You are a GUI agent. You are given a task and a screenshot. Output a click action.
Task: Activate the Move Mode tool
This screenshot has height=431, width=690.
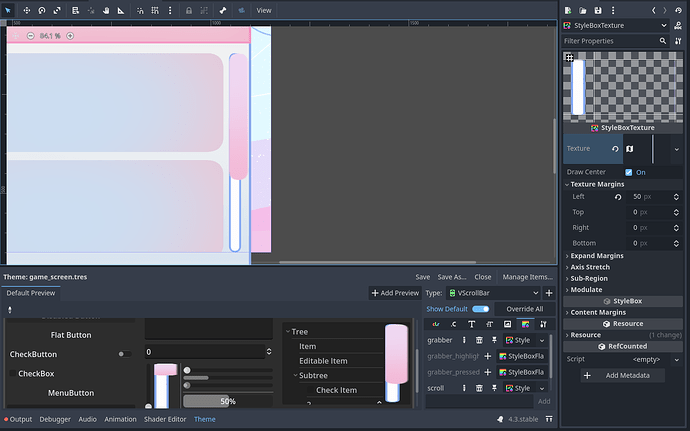click(x=26, y=10)
